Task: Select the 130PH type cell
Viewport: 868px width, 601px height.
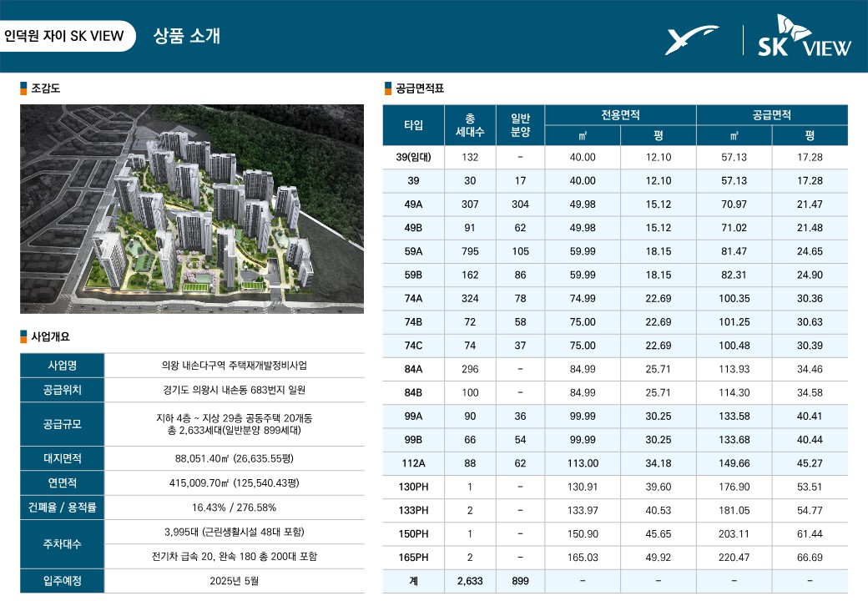Action: [413, 487]
